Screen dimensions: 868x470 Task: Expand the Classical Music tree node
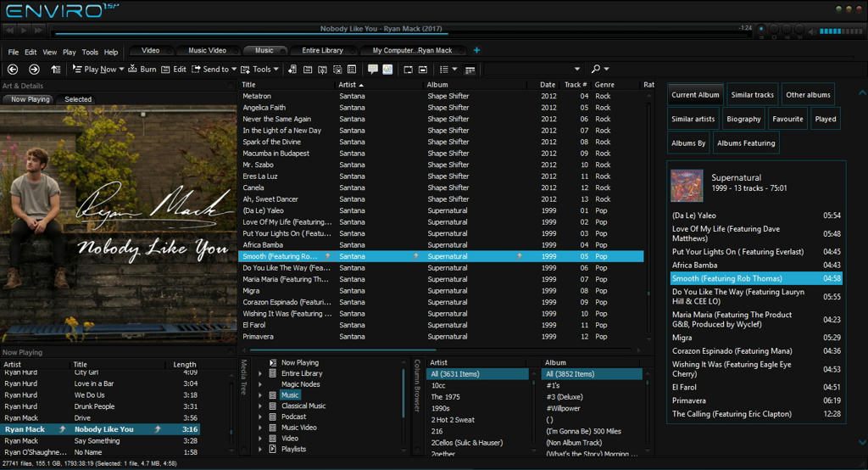(x=260, y=406)
